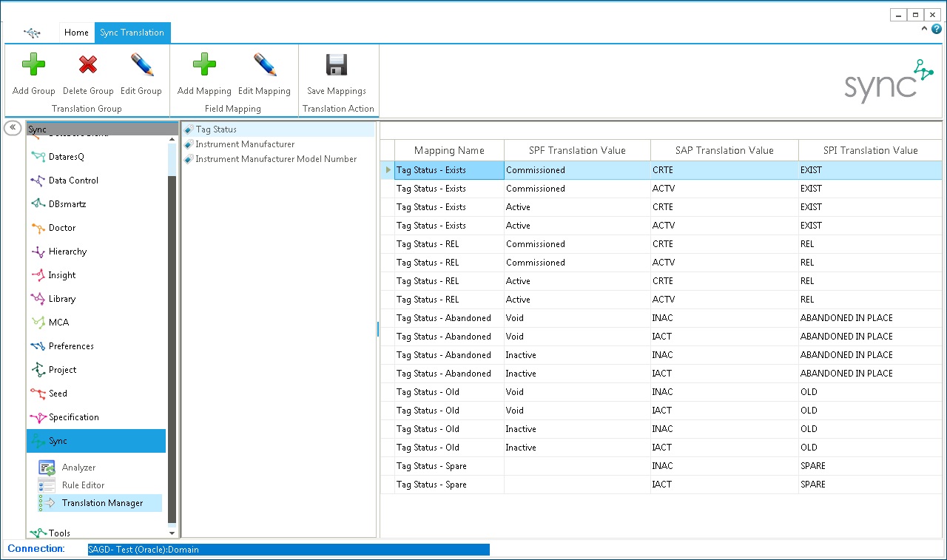Click the Edit Group pencil icon
This screenshot has height=560, width=947.
[141, 65]
